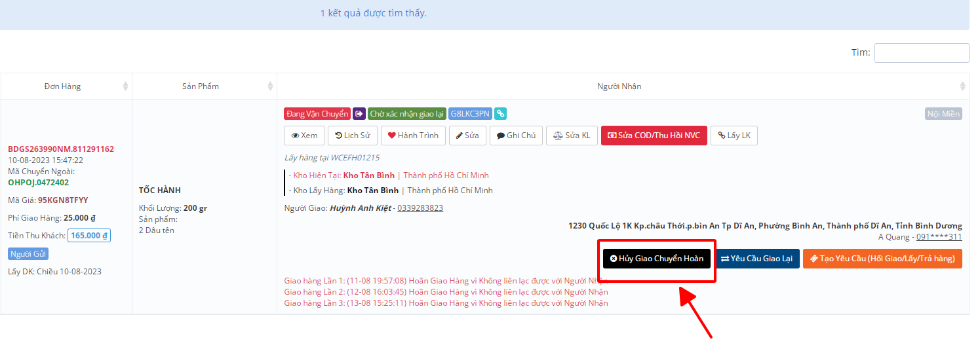The image size is (980, 349).
Task: Open order details with Xem button
Action: click(x=304, y=136)
